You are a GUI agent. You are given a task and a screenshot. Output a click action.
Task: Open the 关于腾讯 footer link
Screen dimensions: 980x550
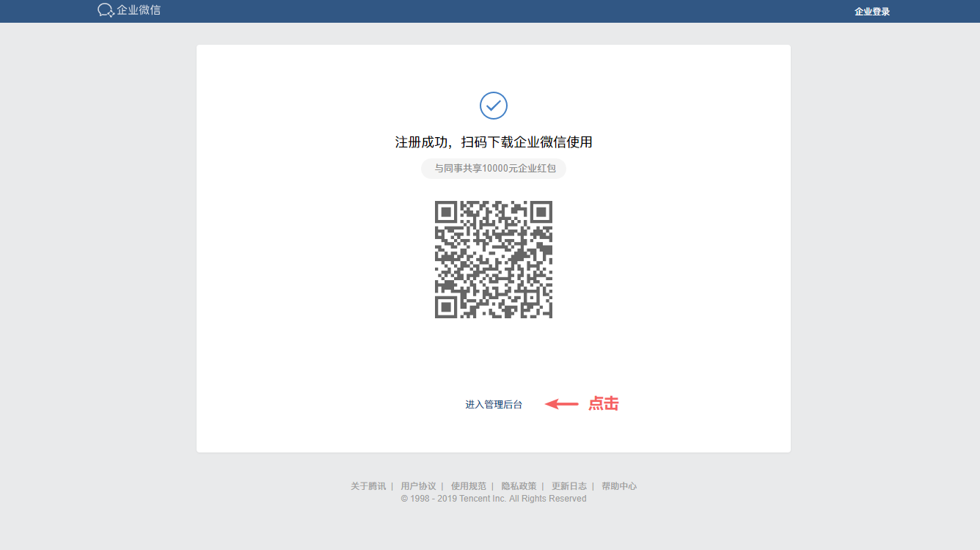point(368,486)
